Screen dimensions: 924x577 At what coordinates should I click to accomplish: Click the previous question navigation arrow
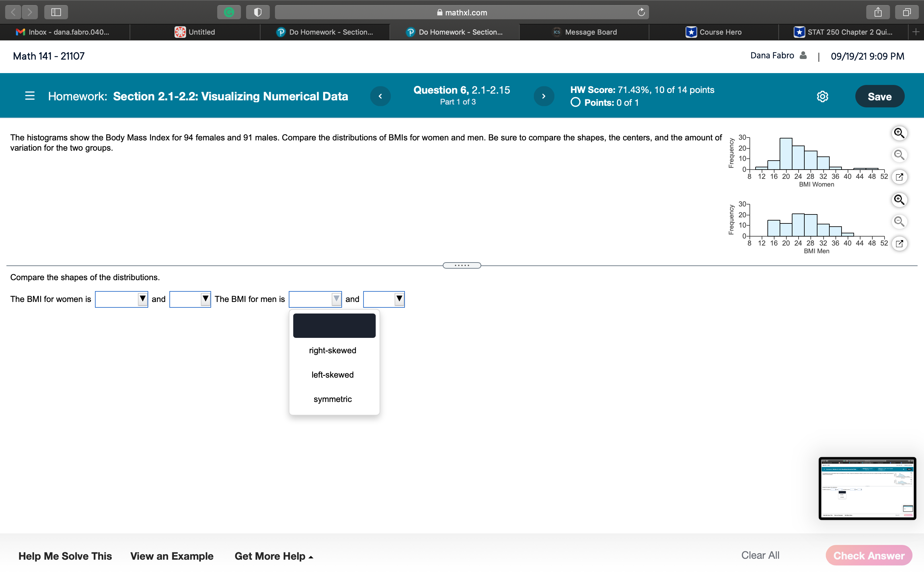[381, 96]
